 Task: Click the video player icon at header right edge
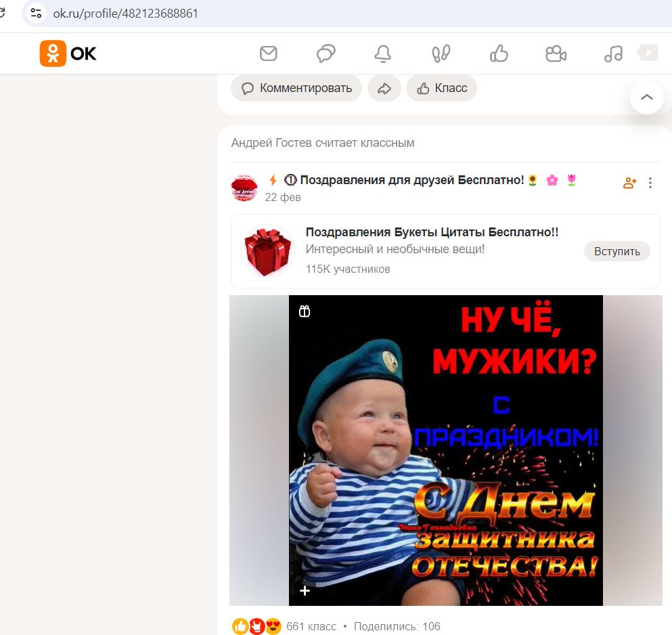pos(648,53)
